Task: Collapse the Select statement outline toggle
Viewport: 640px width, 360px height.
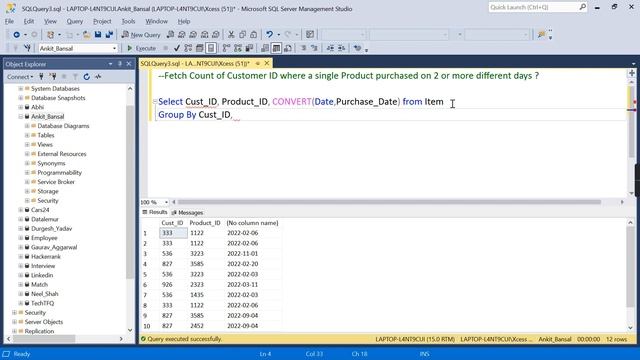Action: [155, 102]
